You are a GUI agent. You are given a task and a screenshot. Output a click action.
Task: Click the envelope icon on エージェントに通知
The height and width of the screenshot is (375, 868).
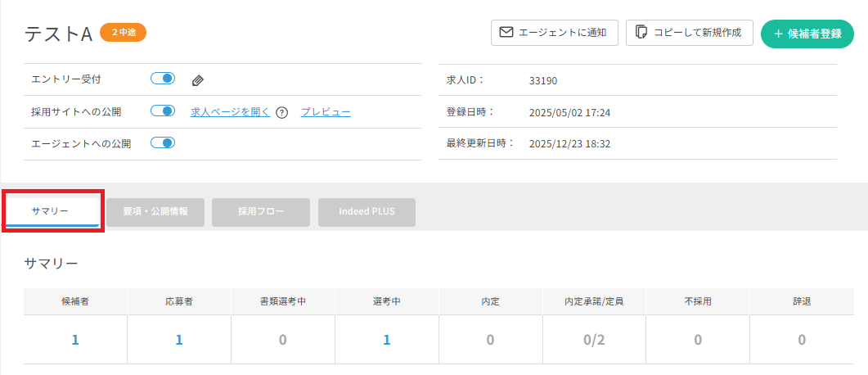tap(506, 33)
